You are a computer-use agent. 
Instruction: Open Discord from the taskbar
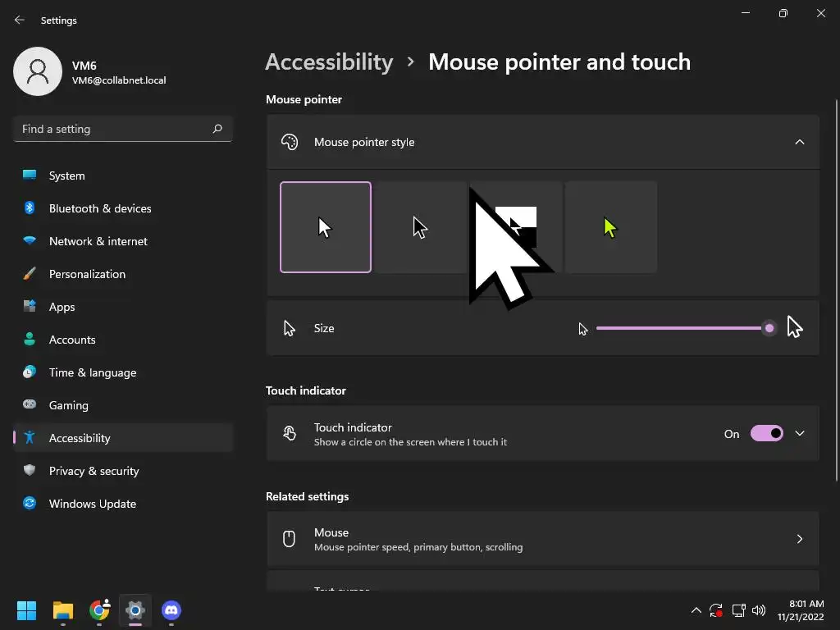[x=171, y=610]
